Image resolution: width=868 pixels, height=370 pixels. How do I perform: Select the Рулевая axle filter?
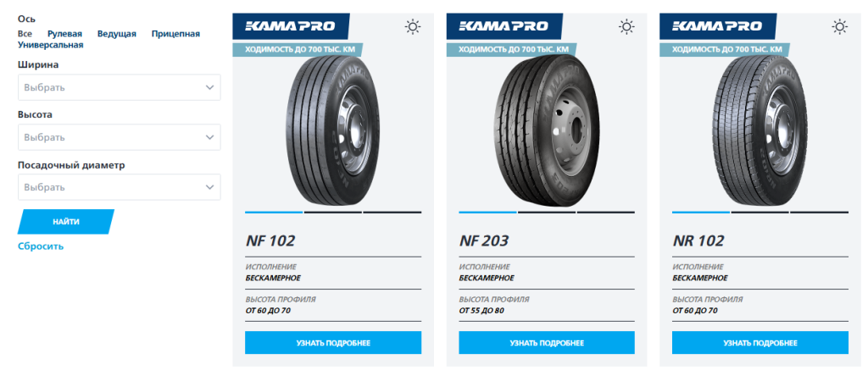tap(64, 34)
